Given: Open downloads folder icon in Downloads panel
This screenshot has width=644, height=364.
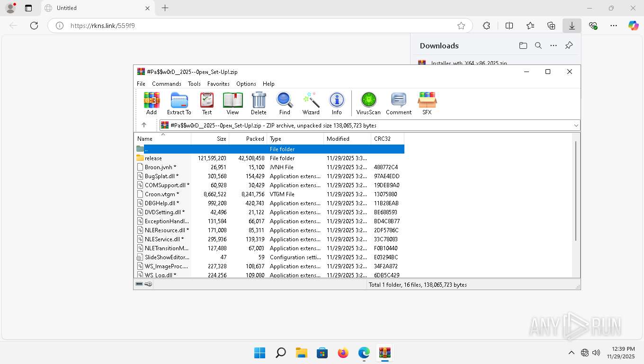Looking at the screenshot, I should pos(523,45).
